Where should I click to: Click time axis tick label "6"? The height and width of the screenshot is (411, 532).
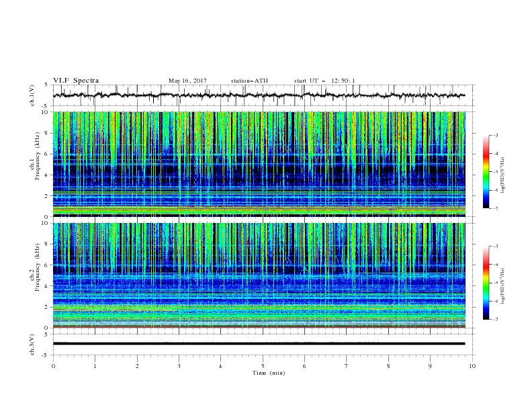click(304, 366)
